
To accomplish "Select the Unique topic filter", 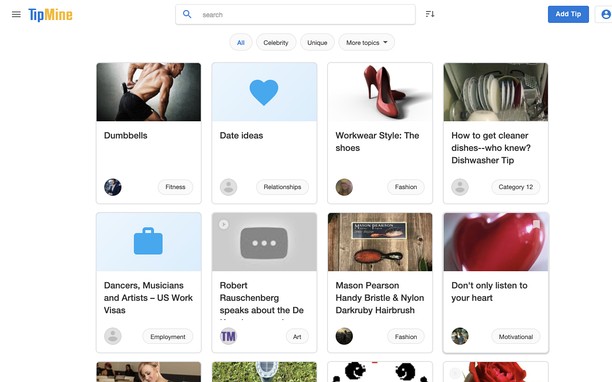I will pyautogui.click(x=317, y=43).
